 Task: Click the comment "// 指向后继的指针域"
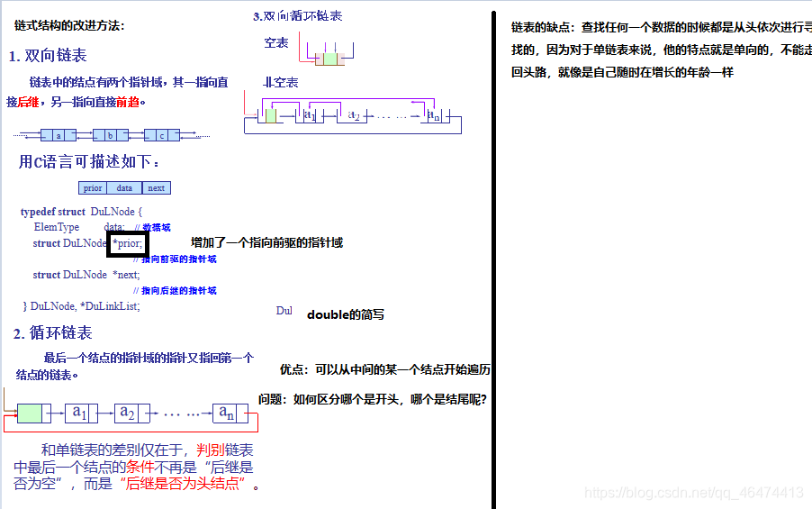tap(175, 290)
